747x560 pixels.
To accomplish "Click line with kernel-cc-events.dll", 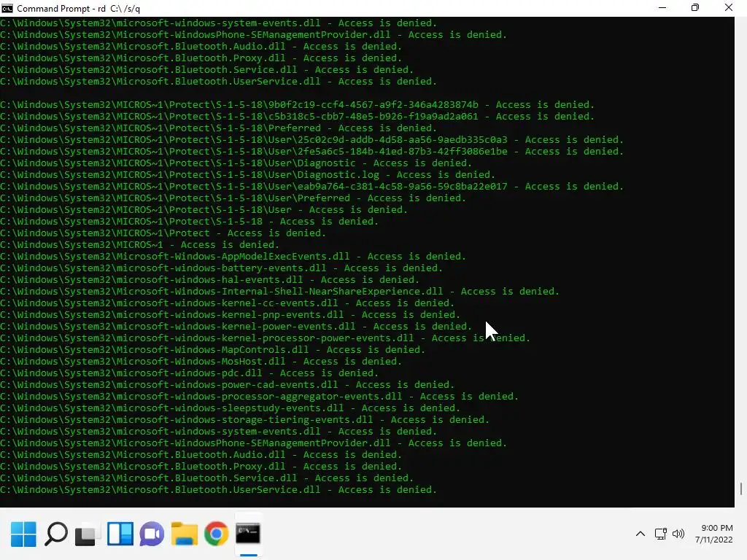I will [228, 303].
